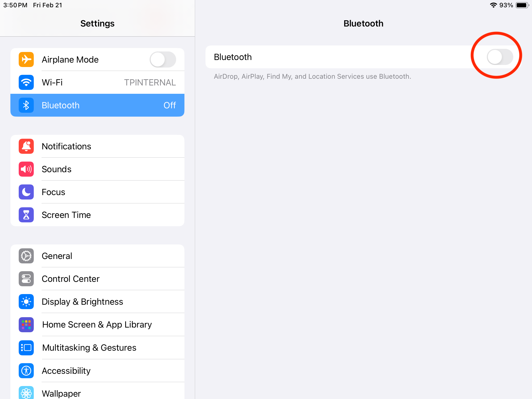Select the highlighted Bluetooth sidebar row

point(97,105)
